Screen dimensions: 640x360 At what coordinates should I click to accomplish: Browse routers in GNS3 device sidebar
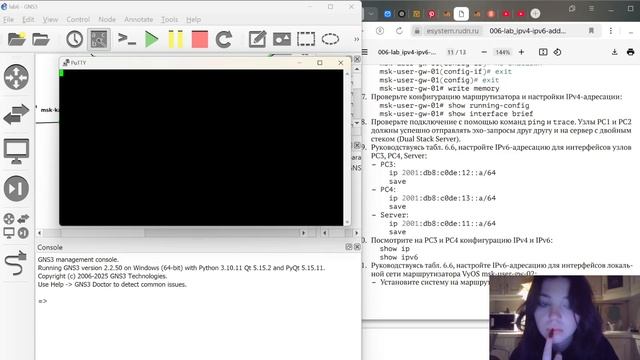(x=16, y=77)
